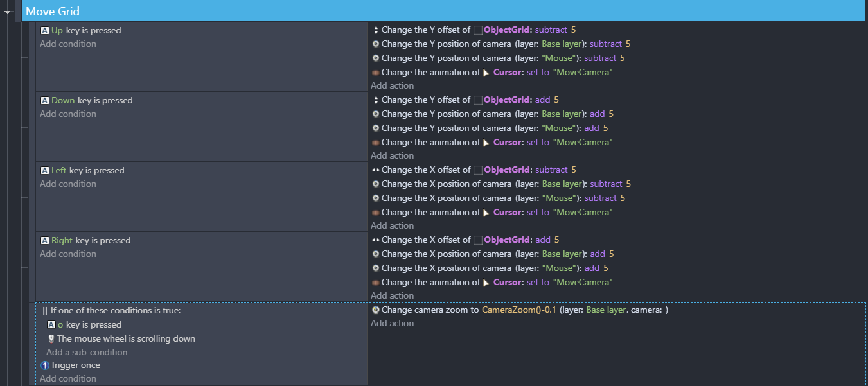Edit the "MoveCamera" value in the Left event
Screen dimensions: 868x386
583,212
